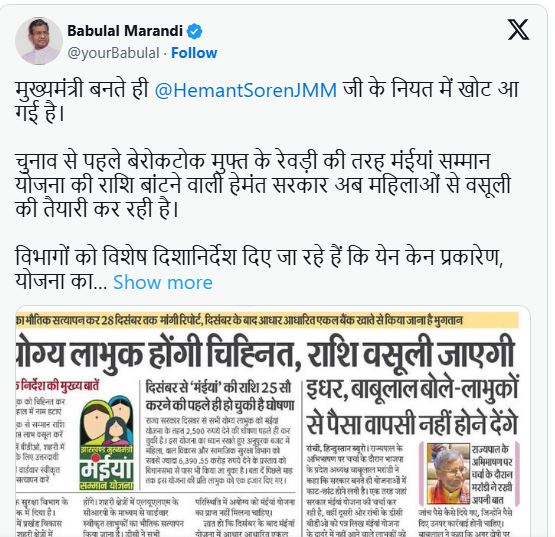Click the blue verified badge

[x=194, y=31]
